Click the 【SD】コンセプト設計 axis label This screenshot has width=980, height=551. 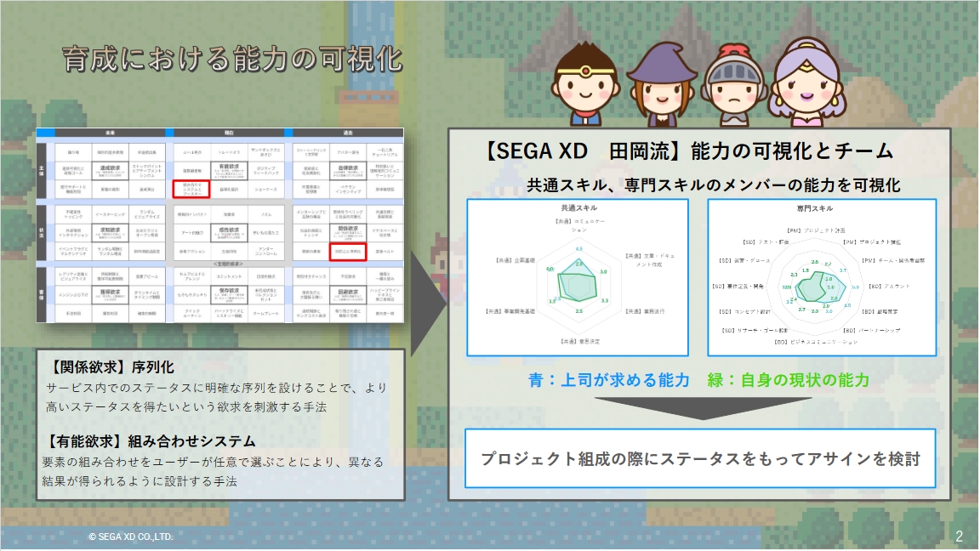coord(744,311)
